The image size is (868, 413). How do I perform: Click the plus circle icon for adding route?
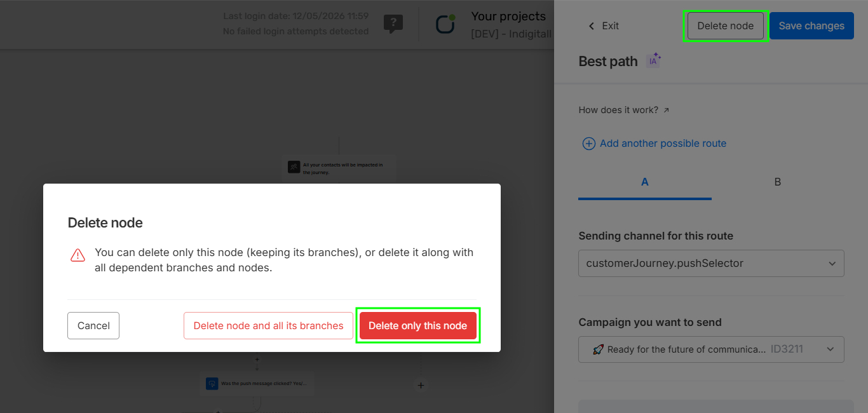pyautogui.click(x=589, y=144)
